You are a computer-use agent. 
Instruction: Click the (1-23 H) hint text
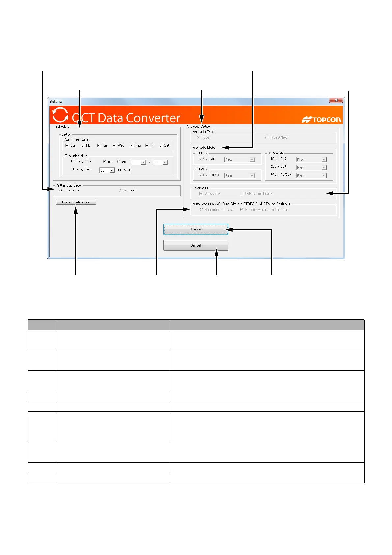(125, 170)
